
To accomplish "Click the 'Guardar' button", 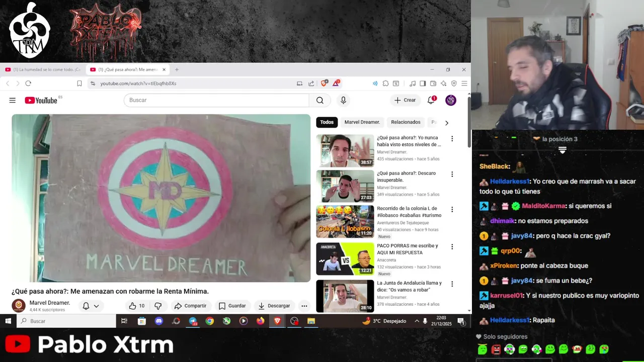I will pyautogui.click(x=232, y=306).
